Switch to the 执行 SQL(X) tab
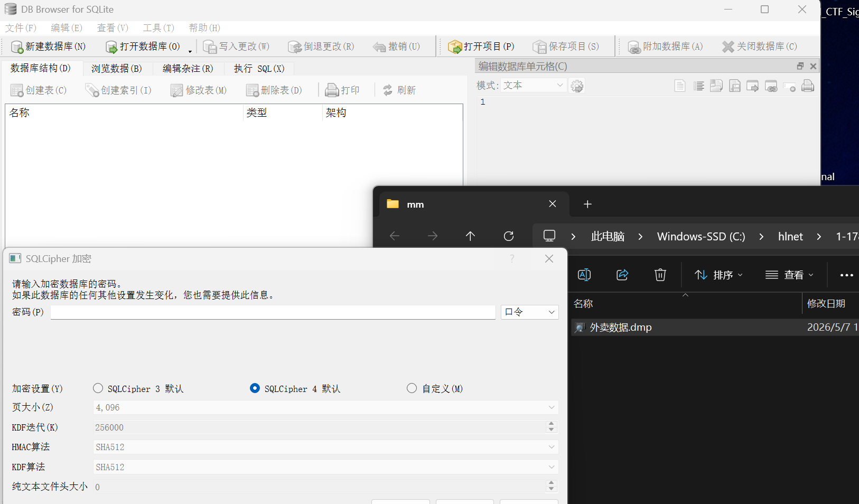 (x=259, y=69)
